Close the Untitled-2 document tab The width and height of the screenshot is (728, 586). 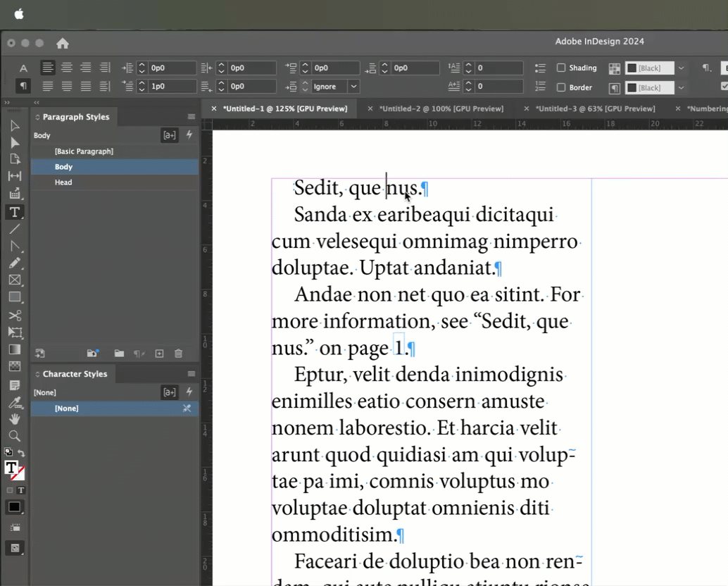pos(370,108)
